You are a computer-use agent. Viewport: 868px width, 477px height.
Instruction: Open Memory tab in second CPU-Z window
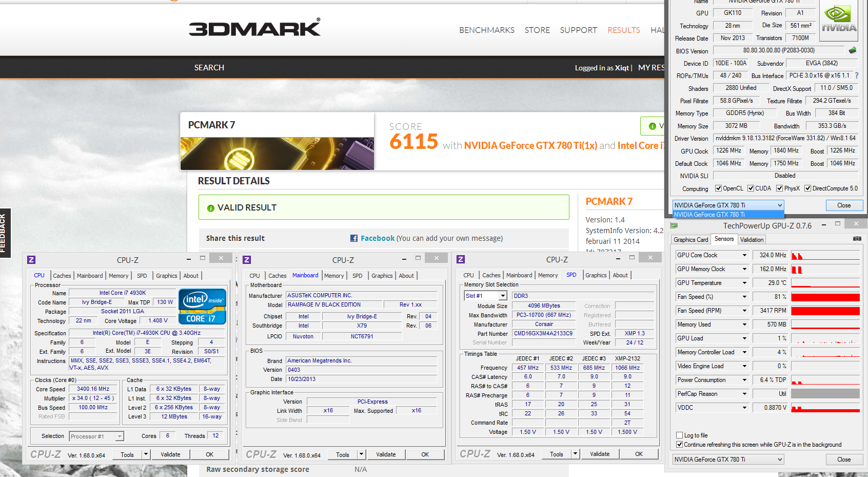[x=334, y=276]
